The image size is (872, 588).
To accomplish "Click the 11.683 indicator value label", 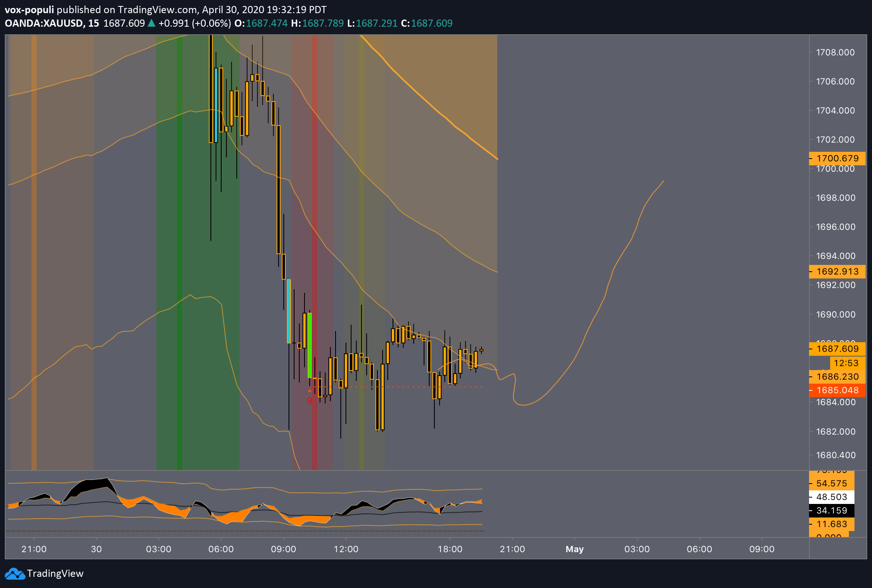I will pos(832,524).
